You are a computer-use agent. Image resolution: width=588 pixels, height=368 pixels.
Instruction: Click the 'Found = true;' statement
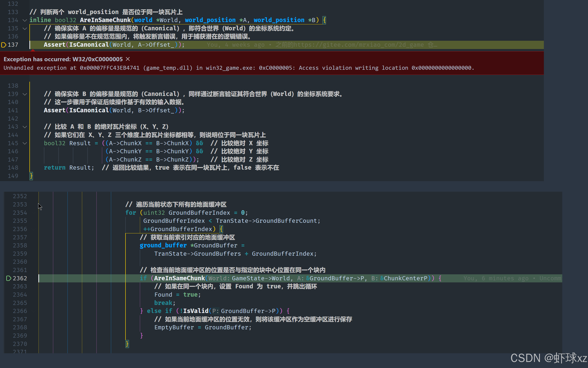[177, 295]
